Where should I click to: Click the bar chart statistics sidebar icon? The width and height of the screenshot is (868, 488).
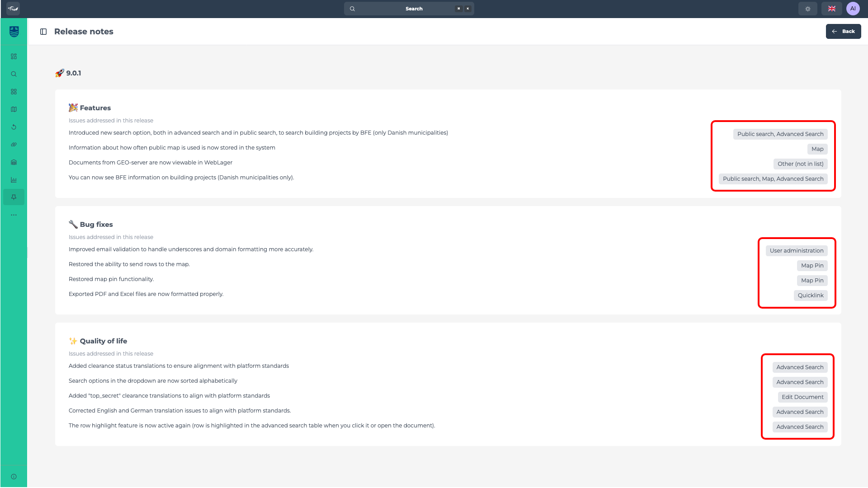point(14,180)
